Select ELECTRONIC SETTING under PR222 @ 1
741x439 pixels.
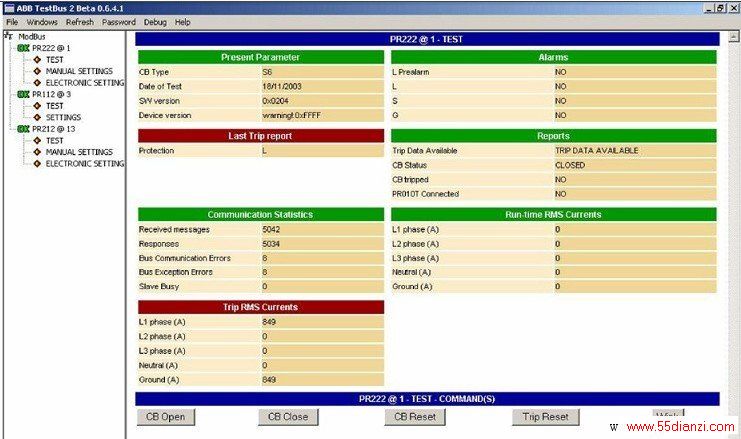tap(85, 83)
